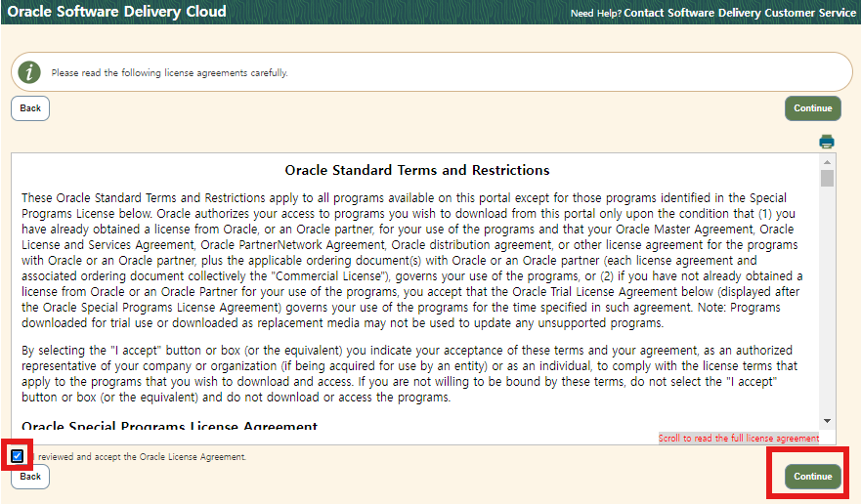
Task: Click the bottom Back button
Action: tap(30, 477)
